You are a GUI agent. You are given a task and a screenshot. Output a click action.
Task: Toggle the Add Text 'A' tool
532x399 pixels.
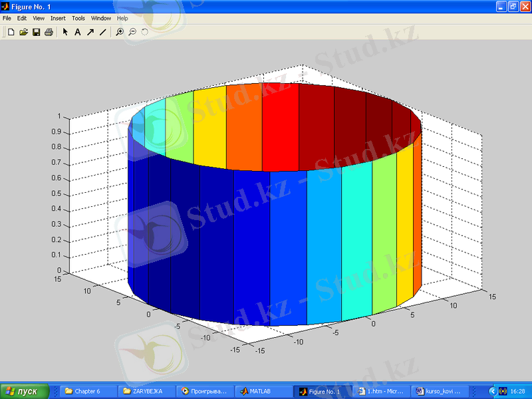click(x=77, y=32)
